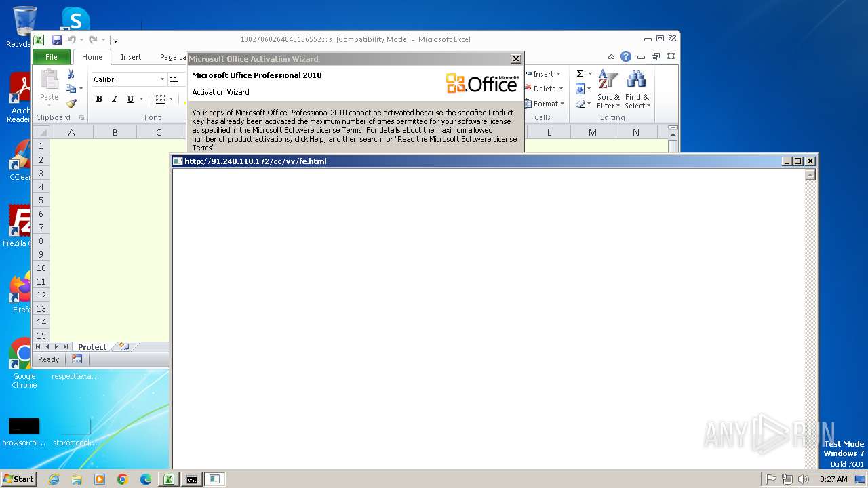
Task: Switch to the command prompt taskbar button
Action: (192, 479)
